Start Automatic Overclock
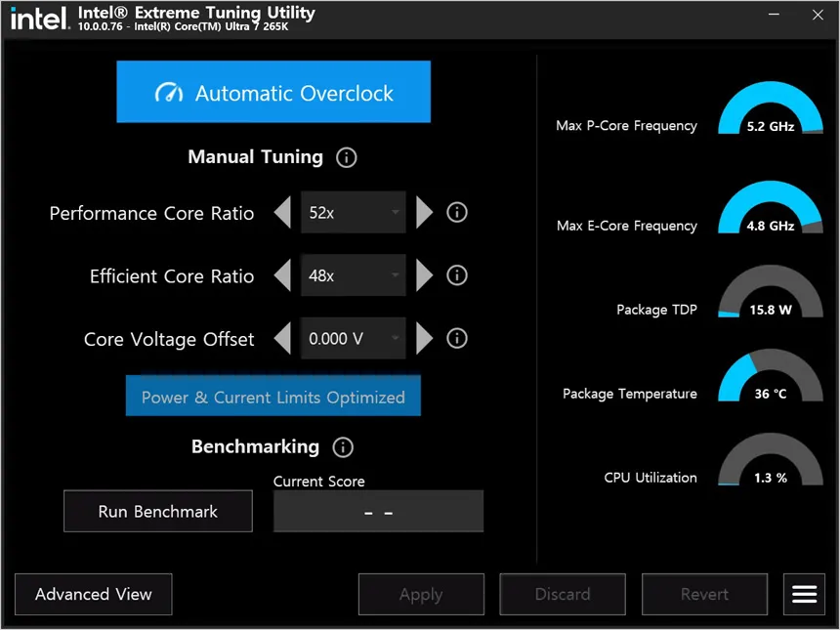Screen dimensions: 840x630 [273, 93]
